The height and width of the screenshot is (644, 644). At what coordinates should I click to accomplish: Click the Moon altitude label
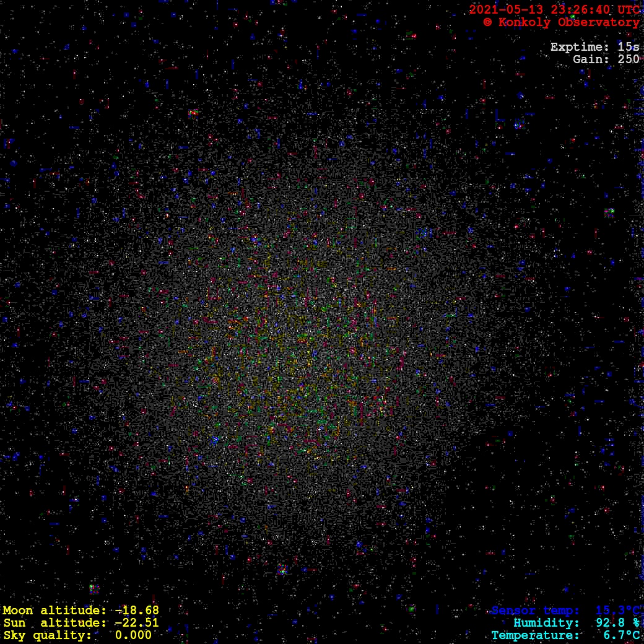click(x=54, y=611)
